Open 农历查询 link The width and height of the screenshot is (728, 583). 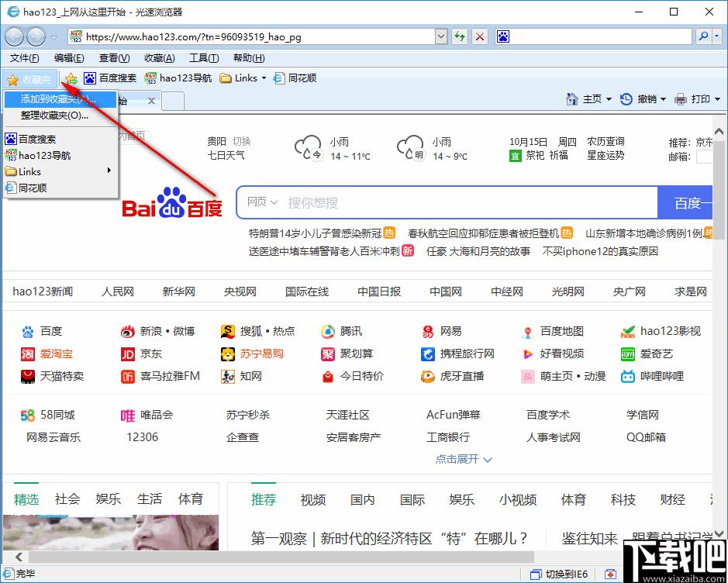pos(606,141)
